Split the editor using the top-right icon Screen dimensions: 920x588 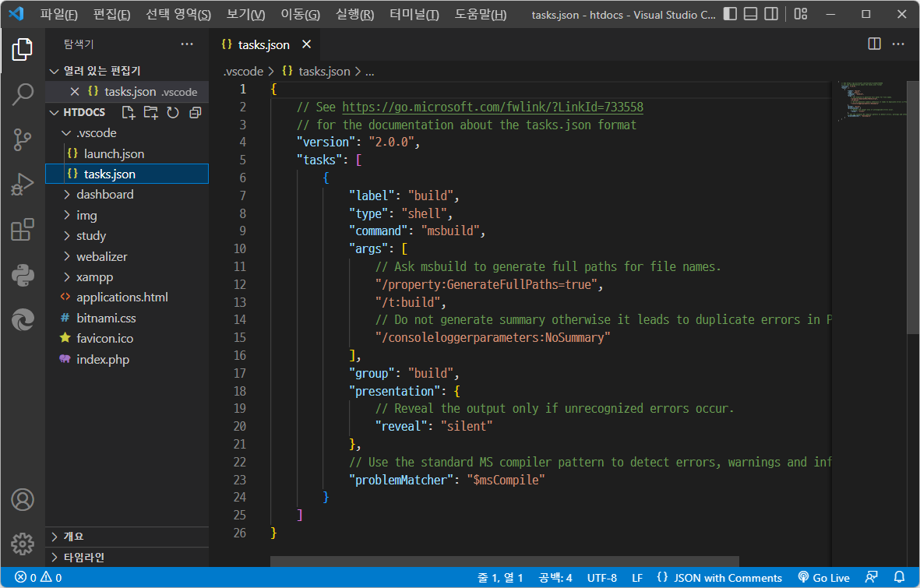[874, 44]
